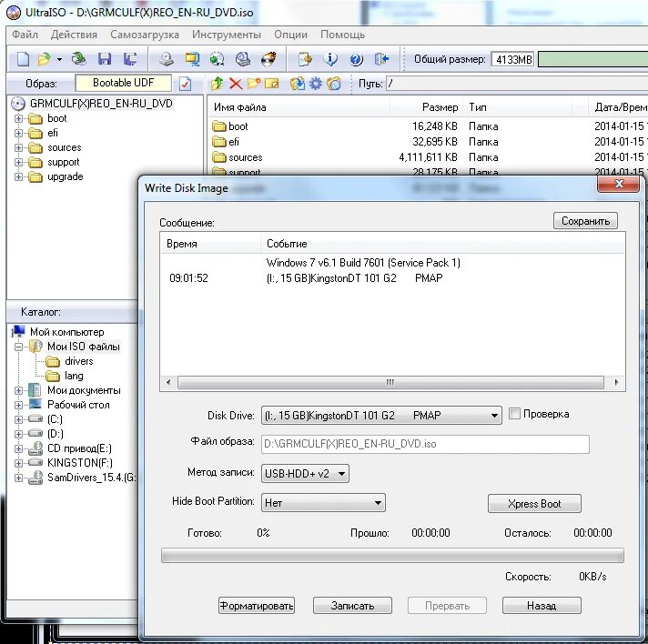Screen dimensions: 648x644
Task: Open the Hide Boot Partition dropdown
Action: pos(323,503)
